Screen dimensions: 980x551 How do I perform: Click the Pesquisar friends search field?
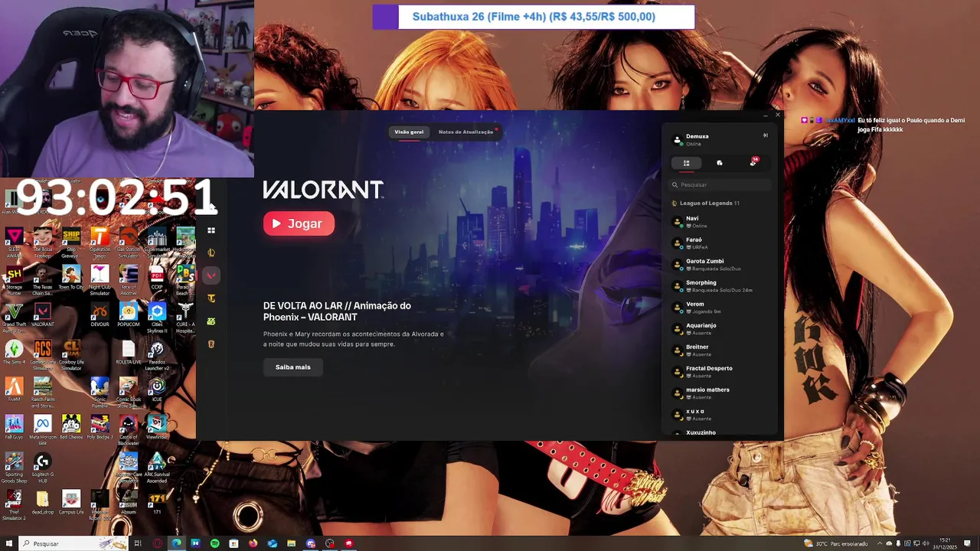720,184
